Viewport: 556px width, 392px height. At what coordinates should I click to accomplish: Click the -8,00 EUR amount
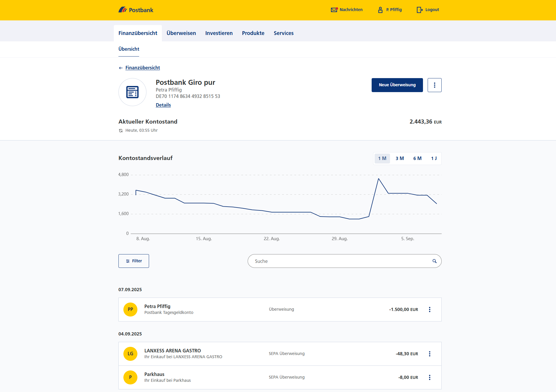point(408,377)
